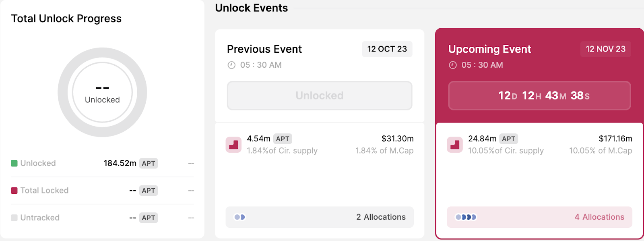644x241 pixels.
Task: Select the 12 NOV 23 date badge
Action: [x=605, y=49]
